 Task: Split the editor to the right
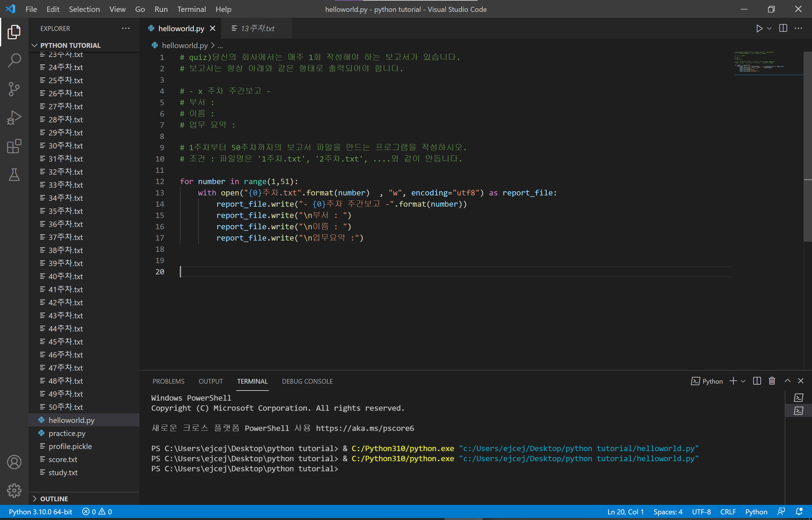[783, 29]
